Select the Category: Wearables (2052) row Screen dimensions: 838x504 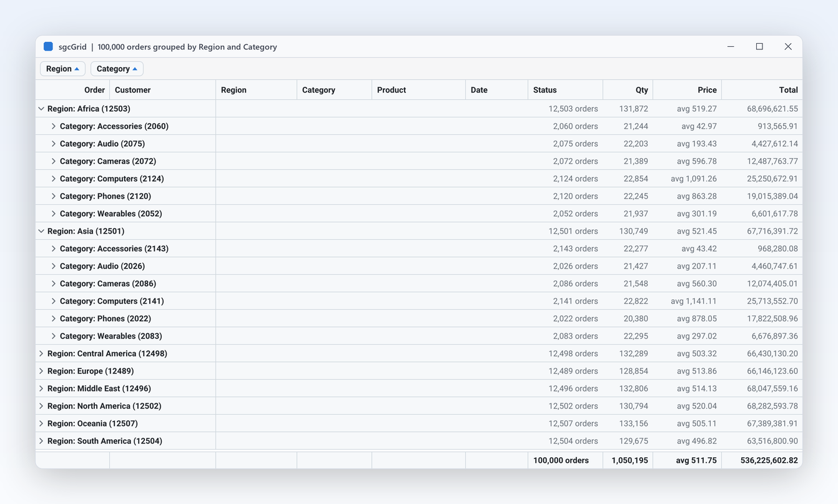point(419,214)
